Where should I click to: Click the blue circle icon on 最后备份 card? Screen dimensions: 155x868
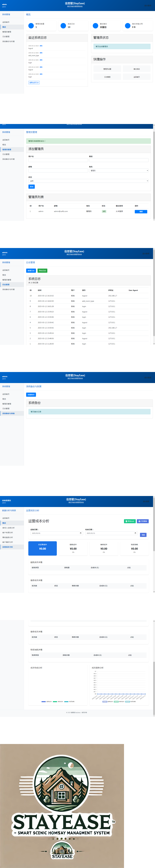click(95, 26)
